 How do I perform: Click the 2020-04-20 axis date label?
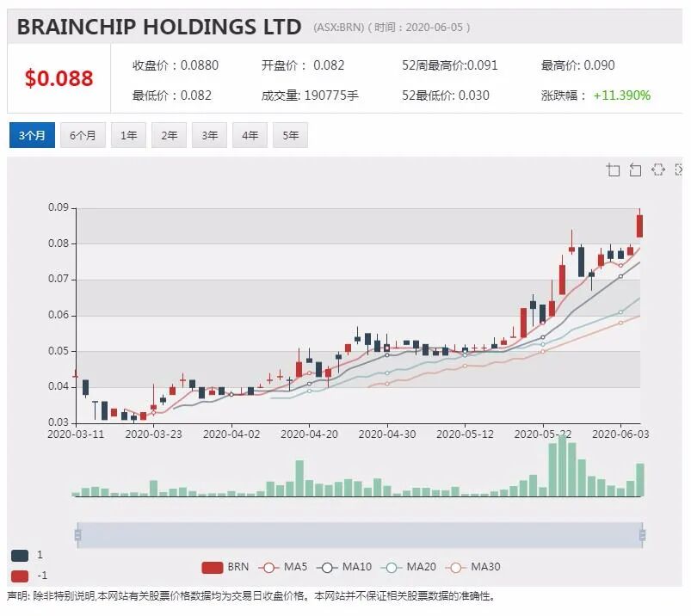310,434
